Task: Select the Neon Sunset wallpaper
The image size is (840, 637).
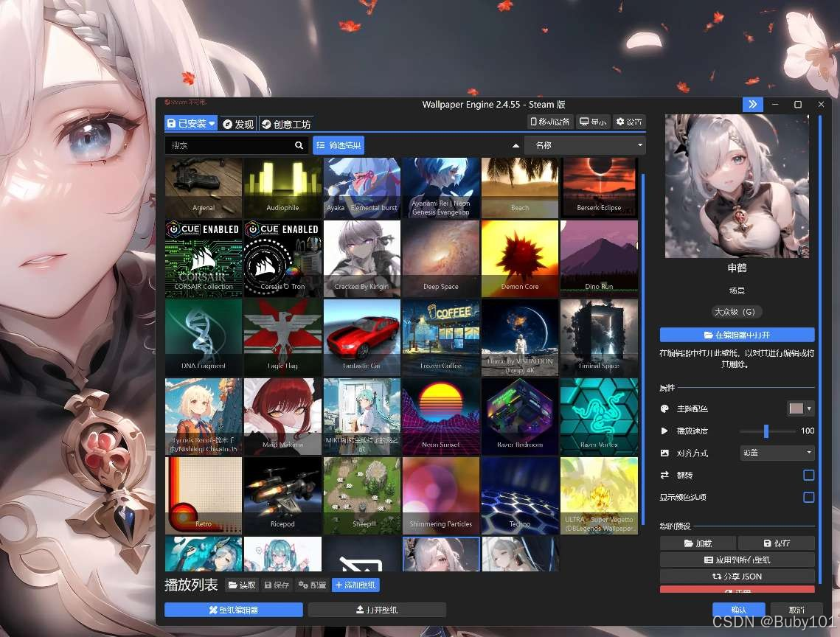Action: click(x=441, y=417)
